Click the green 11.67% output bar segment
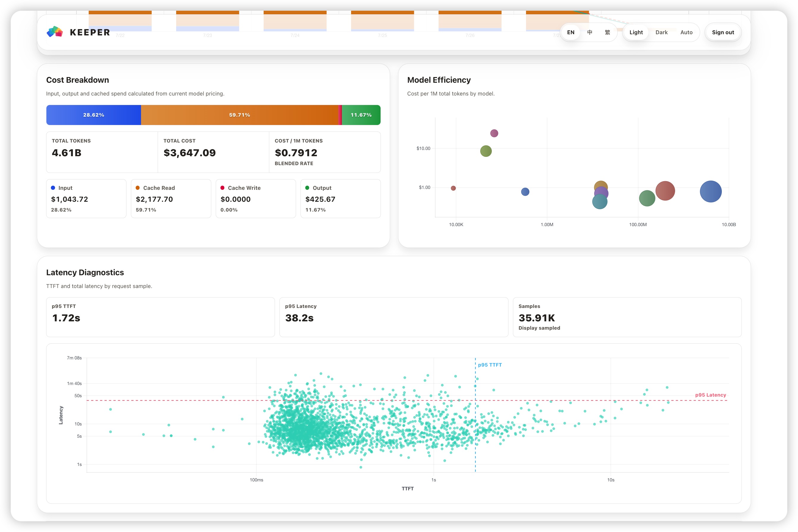 (361, 115)
